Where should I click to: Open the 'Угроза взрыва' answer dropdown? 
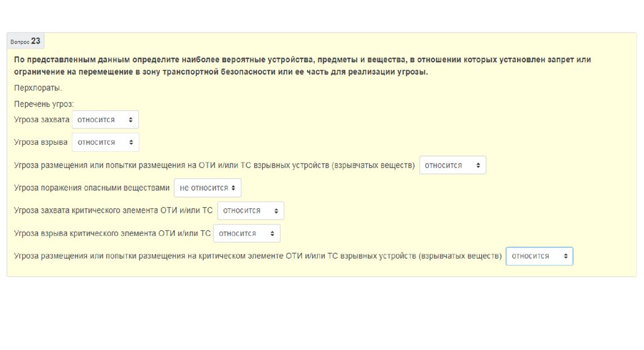pyautogui.click(x=105, y=142)
